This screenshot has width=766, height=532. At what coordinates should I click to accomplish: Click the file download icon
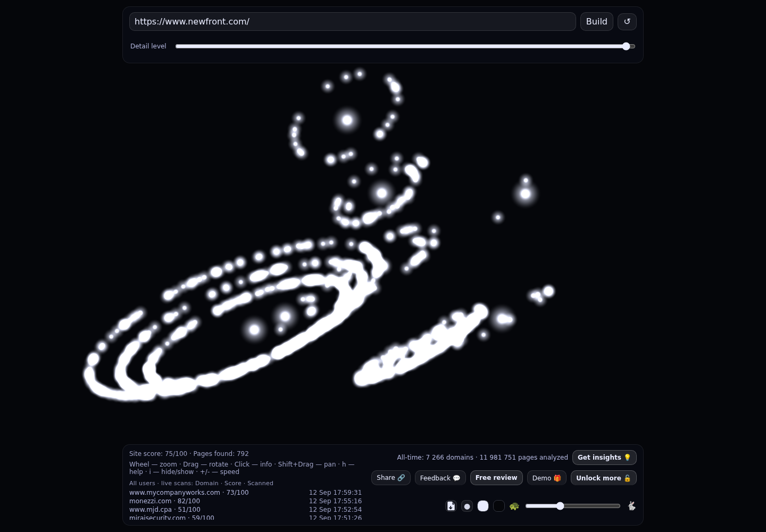pyautogui.click(x=451, y=506)
